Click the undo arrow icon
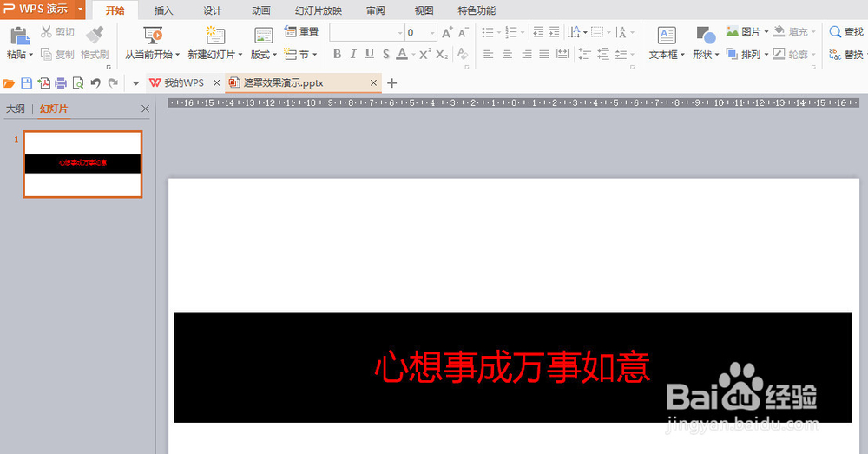 (95, 83)
